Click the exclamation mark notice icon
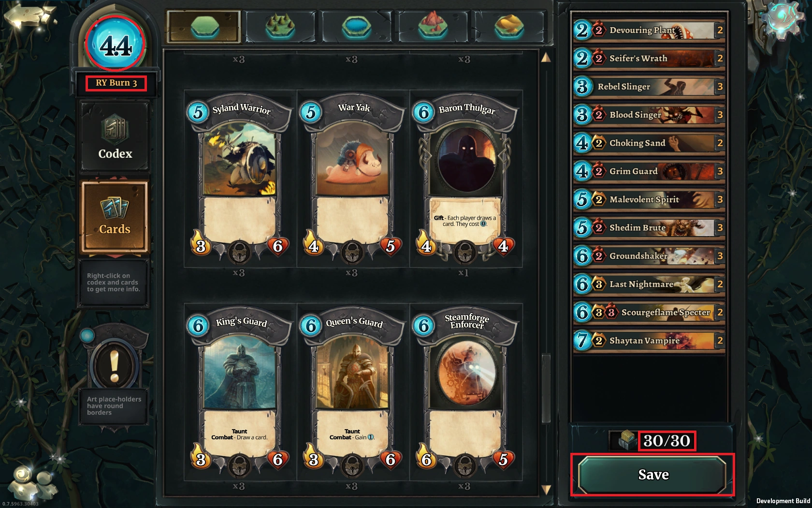Screen dimensions: 812x508 click(x=114, y=365)
